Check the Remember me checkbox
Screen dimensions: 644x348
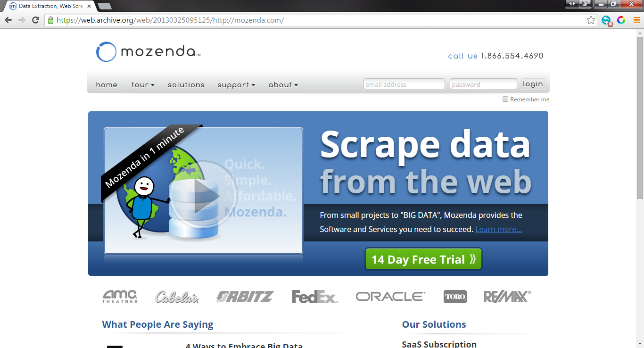pos(505,99)
